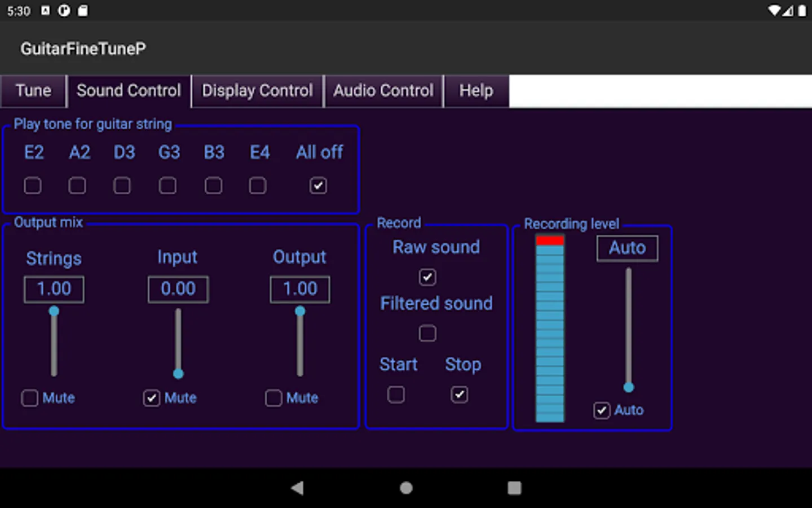
Task: Click the Recording level slider
Action: coord(628,330)
